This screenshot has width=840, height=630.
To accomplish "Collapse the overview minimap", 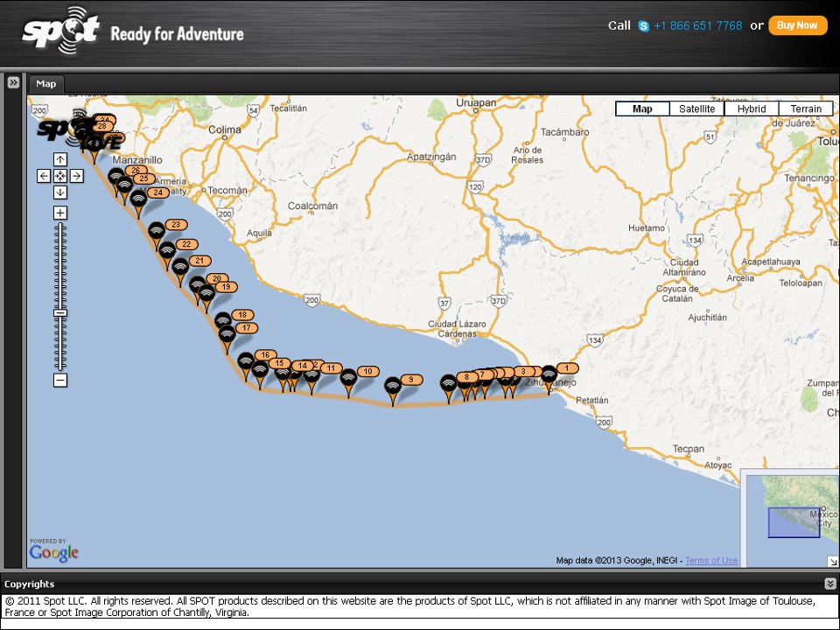I will (x=832, y=561).
